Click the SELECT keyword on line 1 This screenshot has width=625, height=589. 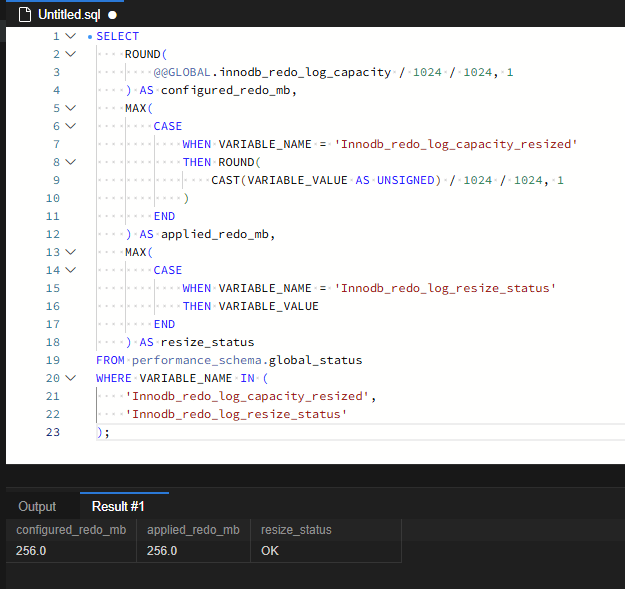click(118, 36)
